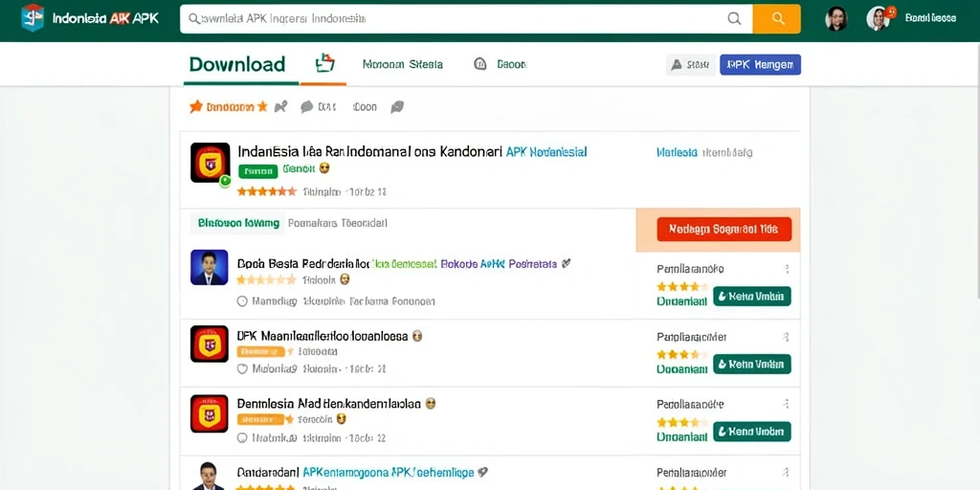Screen dimensions: 980x490
Task: Click emoji next to Tioloola rating
Action: click(x=345, y=279)
